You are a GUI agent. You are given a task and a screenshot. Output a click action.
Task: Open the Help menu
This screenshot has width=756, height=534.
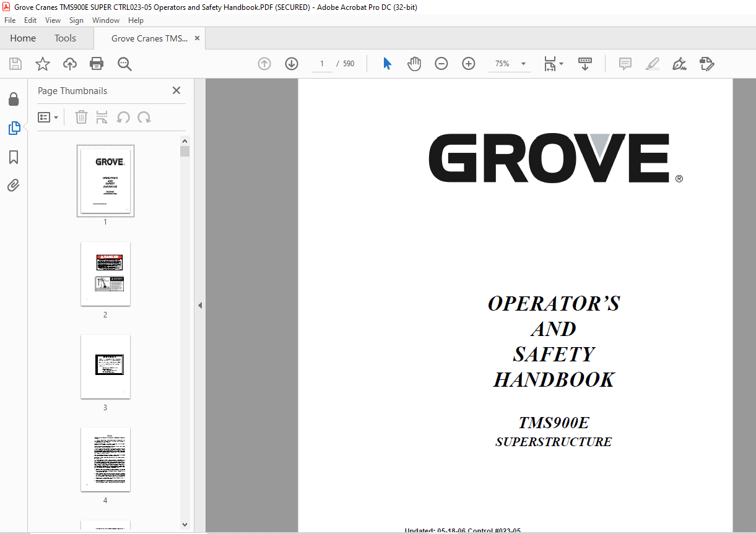(136, 20)
